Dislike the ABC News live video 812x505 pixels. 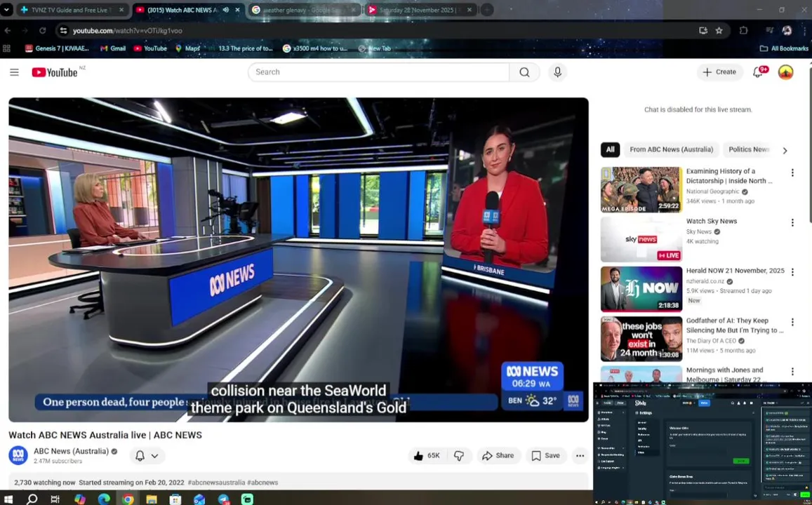pyautogui.click(x=459, y=456)
